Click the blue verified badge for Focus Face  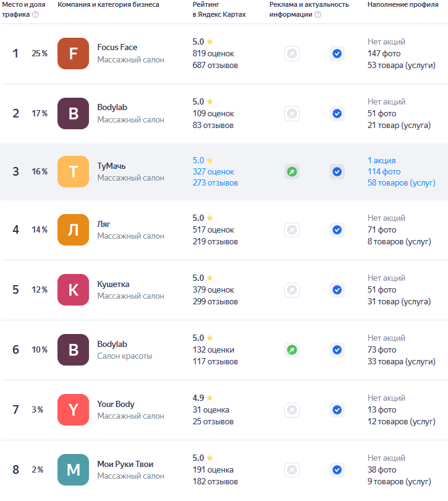pos(337,54)
